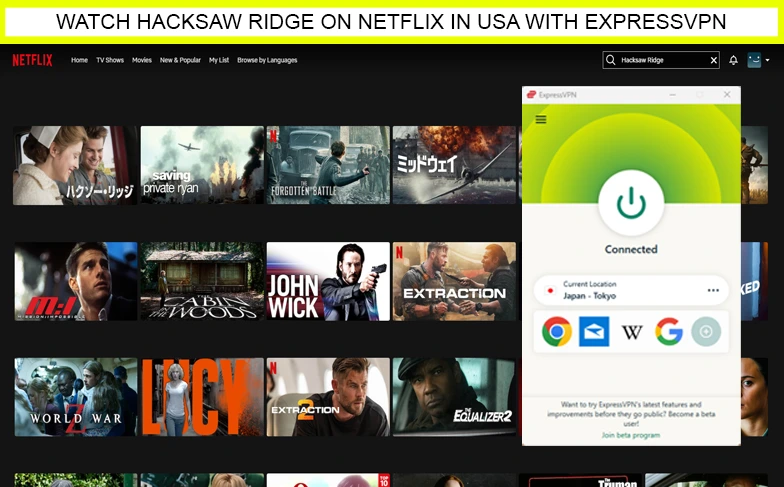Open The Equalizer 2 thumbnail
784x487 pixels.
[454, 397]
